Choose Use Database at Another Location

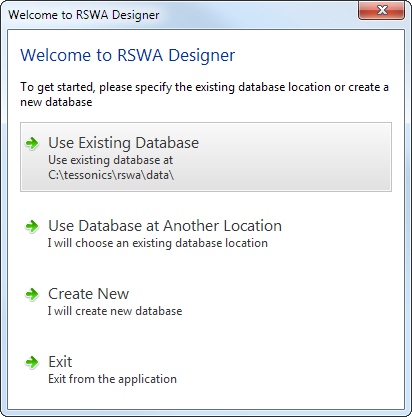tap(165, 226)
